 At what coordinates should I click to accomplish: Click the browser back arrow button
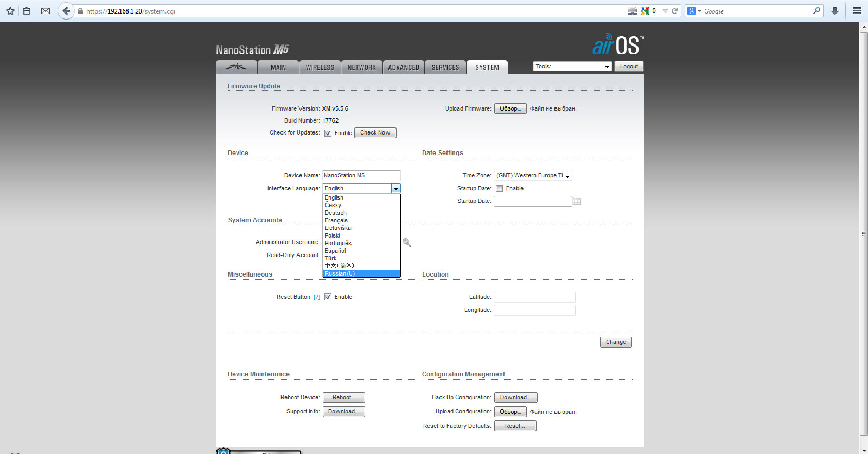tap(66, 11)
